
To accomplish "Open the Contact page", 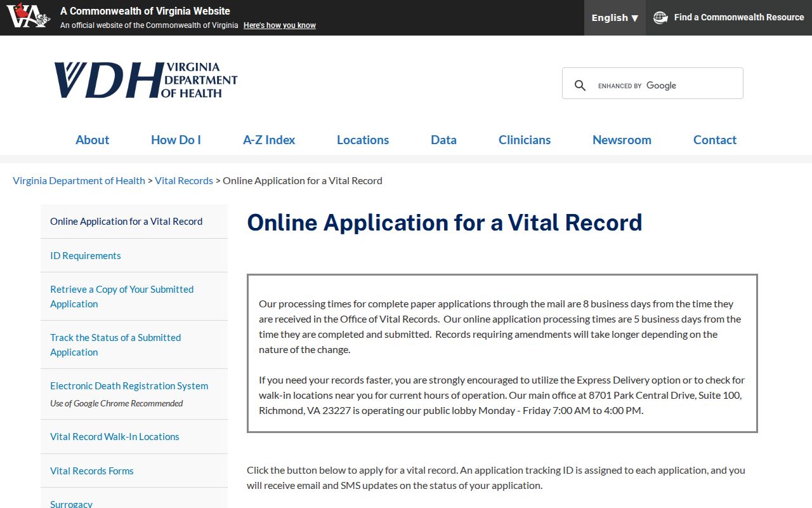I will click(715, 140).
